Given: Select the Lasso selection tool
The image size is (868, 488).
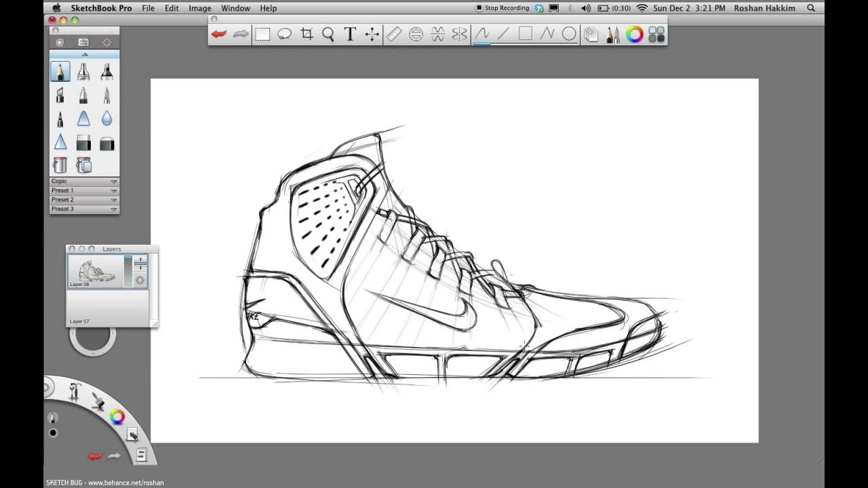Looking at the screenshot, I should coord(284,33).
